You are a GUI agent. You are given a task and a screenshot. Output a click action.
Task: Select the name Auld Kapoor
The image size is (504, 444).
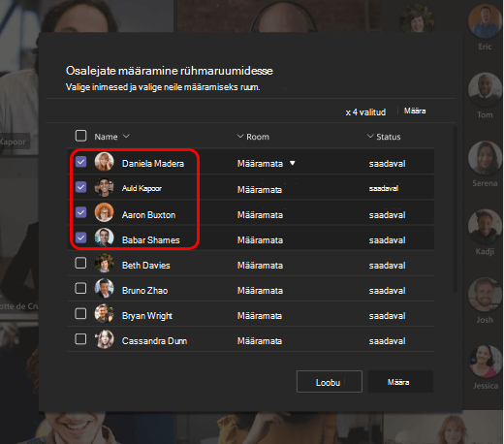click(142, 188)
